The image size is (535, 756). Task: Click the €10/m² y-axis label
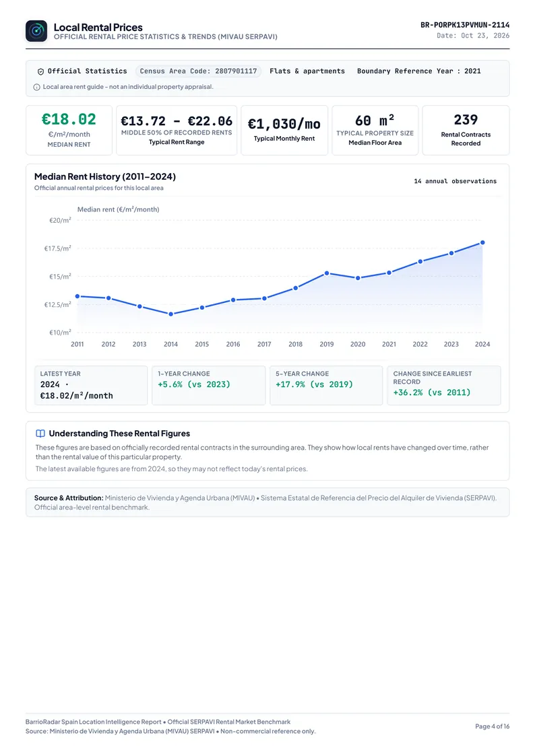60,332
